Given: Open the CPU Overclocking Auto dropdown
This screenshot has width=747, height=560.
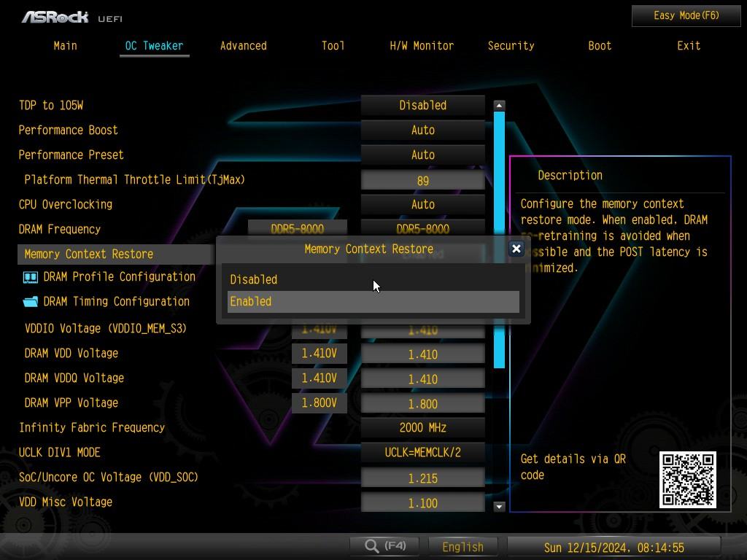Looking at the screenshot, I should pos(422,204).
